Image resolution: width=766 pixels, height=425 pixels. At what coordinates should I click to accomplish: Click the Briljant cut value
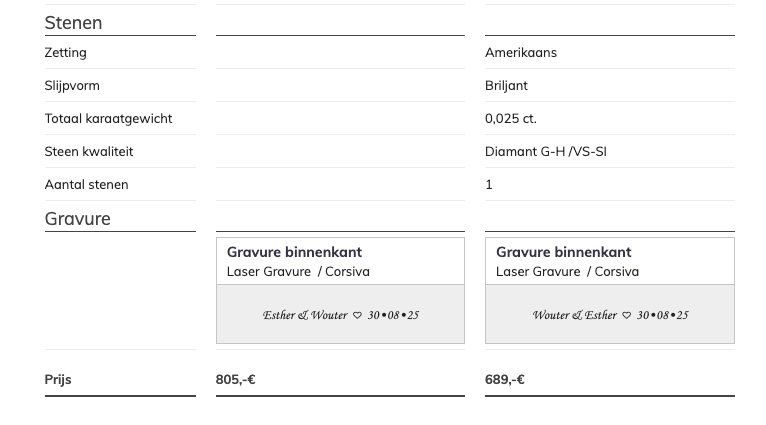(506, 85)
